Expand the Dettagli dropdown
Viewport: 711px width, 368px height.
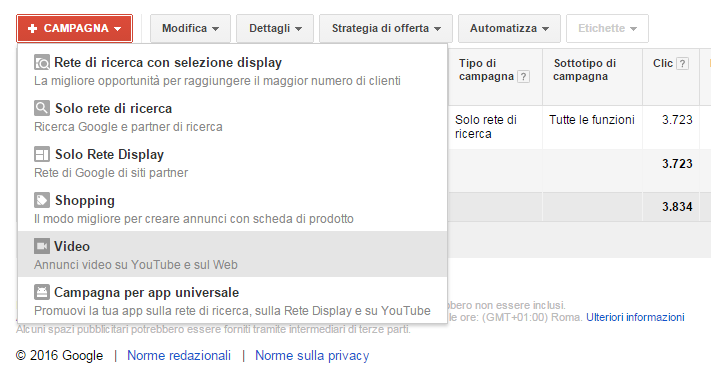tap(275, 29)
